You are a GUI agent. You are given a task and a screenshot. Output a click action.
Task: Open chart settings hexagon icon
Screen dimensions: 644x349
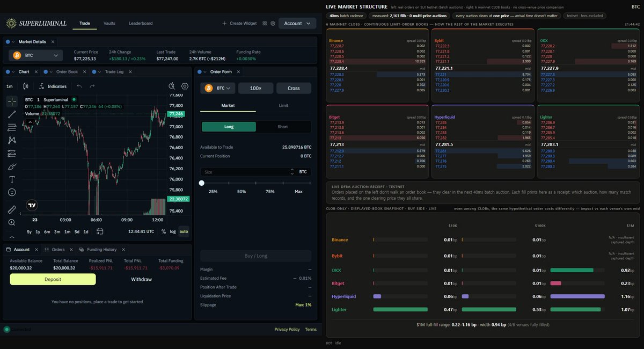185,86
